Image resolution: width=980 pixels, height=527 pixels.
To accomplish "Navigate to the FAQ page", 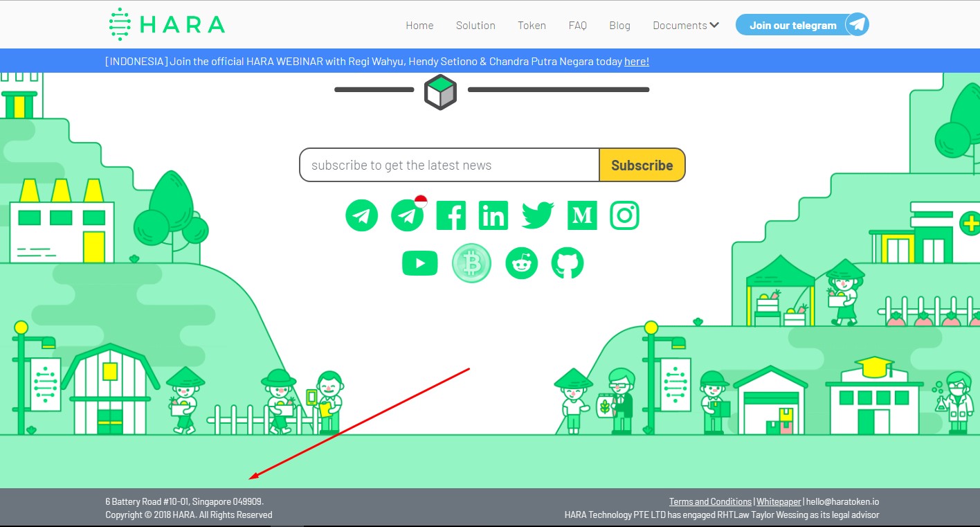I will [x=578, y=26].
